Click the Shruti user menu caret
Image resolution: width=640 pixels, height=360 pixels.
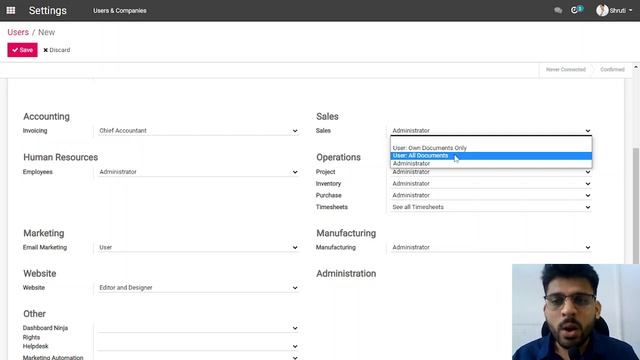tap(631, 11)
